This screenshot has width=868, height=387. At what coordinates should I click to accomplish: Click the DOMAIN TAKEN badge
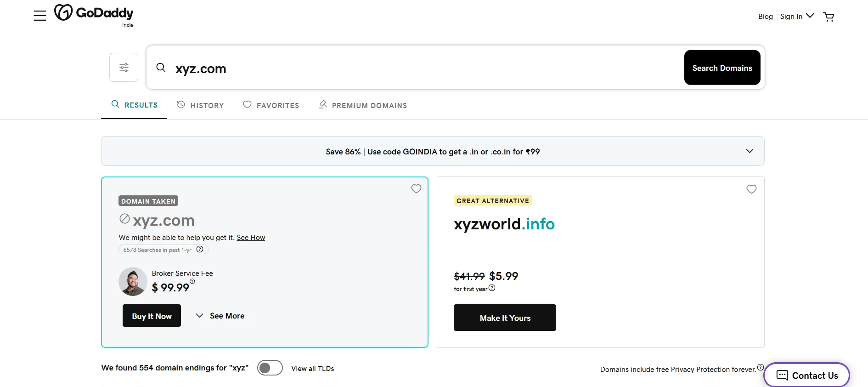148,201
